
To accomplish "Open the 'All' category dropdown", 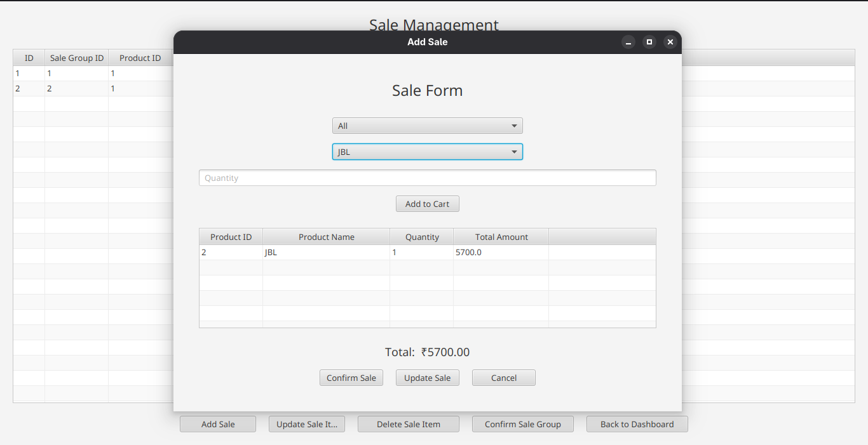I will [428, 126].
